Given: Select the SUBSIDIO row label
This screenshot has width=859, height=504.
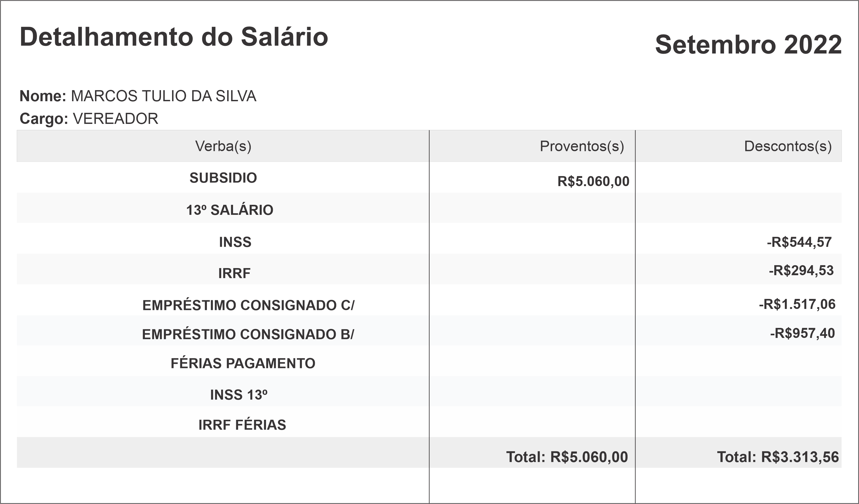Looking at the screenshot, I should pos(223,178).
